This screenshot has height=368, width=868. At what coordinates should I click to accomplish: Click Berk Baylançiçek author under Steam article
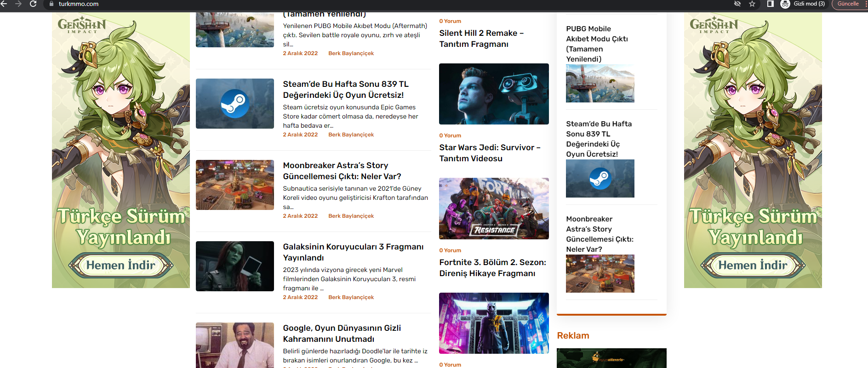click(x=351, y=135)
